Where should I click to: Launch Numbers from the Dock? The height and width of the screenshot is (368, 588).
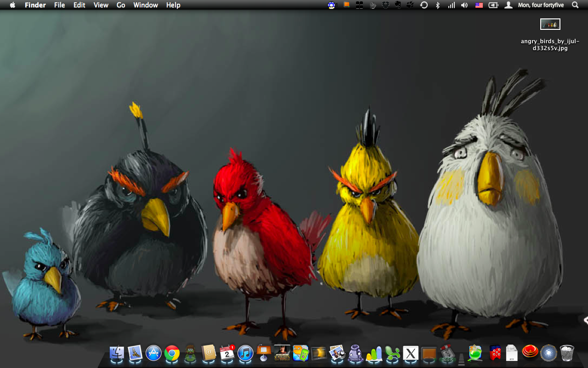tap(374, 353)
